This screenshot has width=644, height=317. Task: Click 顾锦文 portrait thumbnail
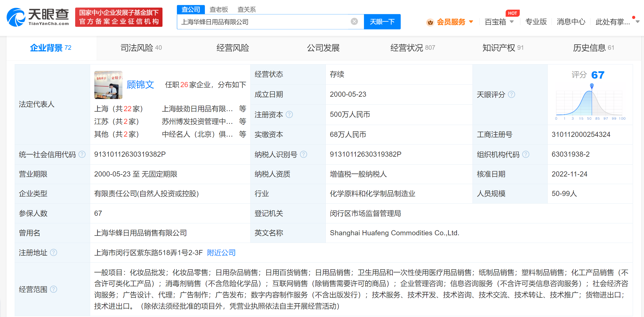point(108,85)
